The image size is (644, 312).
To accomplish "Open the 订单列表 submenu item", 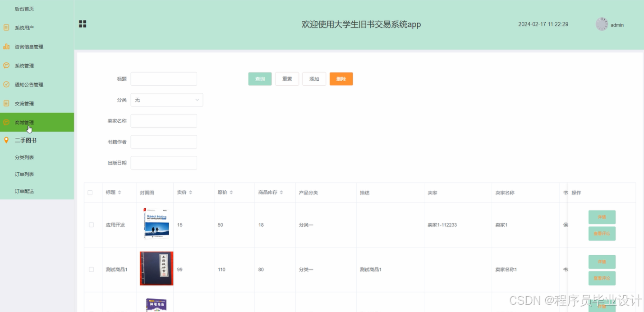I will (37, 174).
